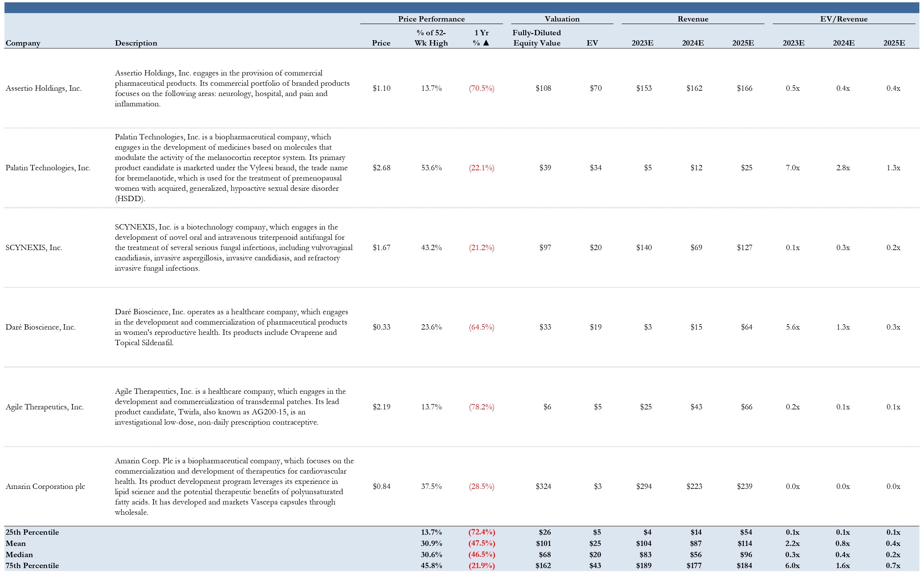Click the Description column header
Screen dimensions: 924x574
point(136,43)
